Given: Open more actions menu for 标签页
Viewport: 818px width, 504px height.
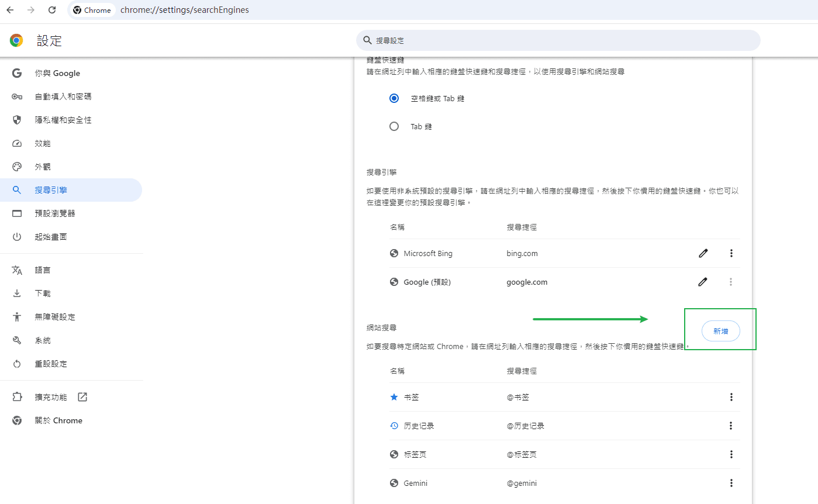Looking at the screenshot, I should point(731,454).
